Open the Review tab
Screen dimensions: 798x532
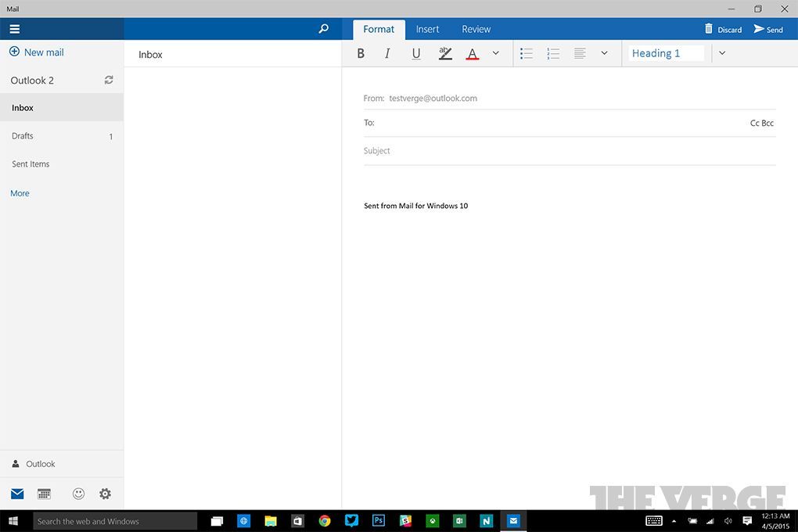click(x=475, y=29)
